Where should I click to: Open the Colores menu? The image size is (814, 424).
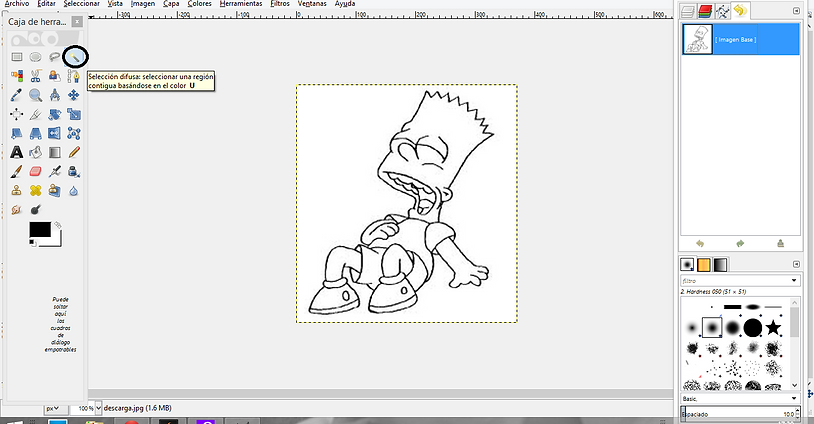click(199, 4)
